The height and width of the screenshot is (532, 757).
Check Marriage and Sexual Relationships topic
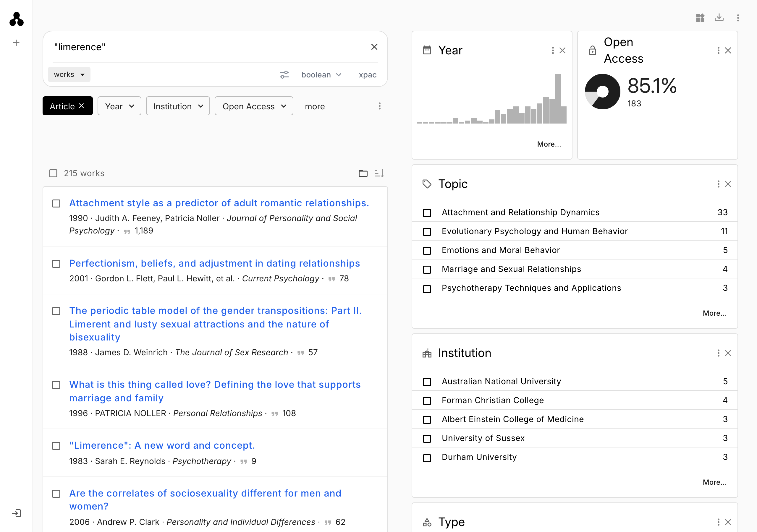click(427, 270)
